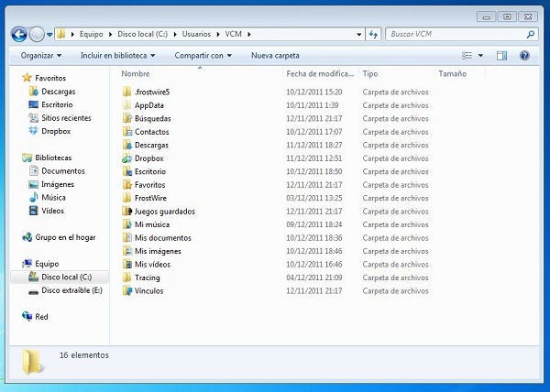Open the Documentos library

63,171
